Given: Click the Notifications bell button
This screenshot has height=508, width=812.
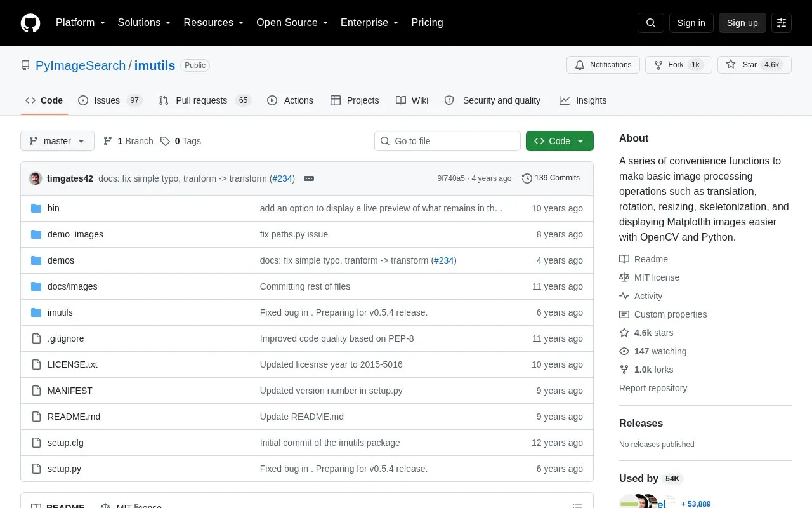Looking at the screenshot, I should (x=603, y=65).
